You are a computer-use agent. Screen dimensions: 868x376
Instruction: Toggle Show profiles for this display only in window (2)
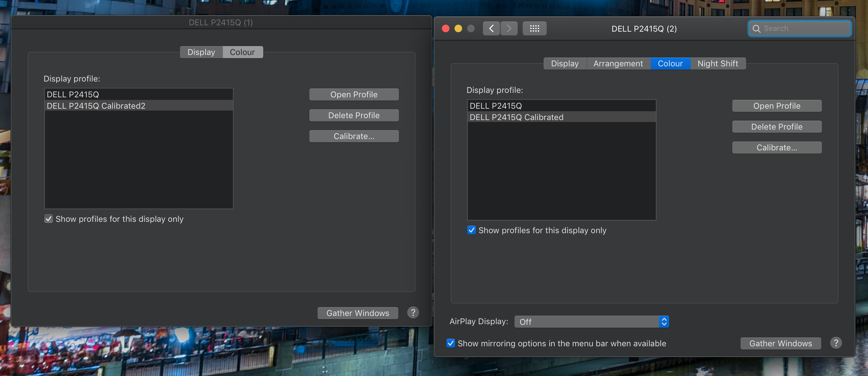(x=471, y=230)
